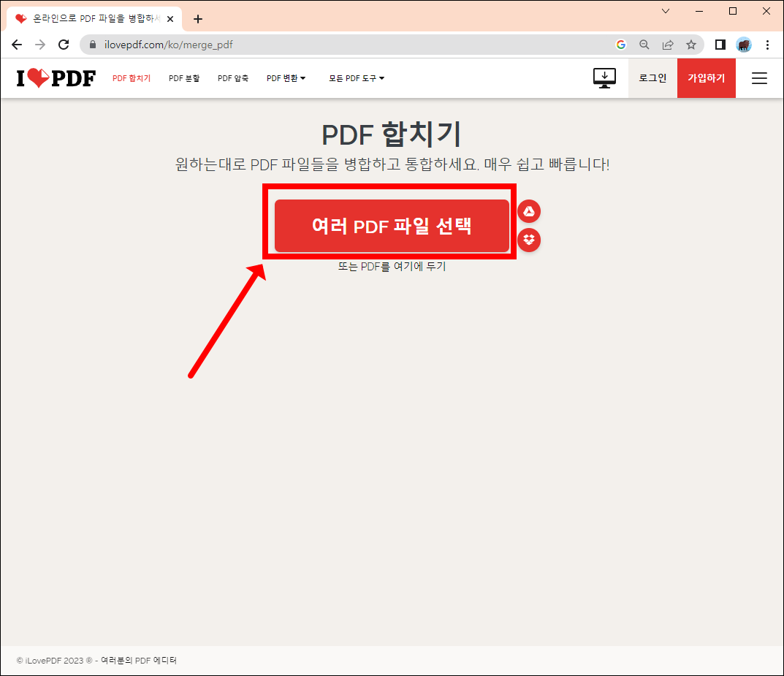The height and width of the screenshot is (676, 784).
Task: Click inside the address bar
Action: [292, 44]
